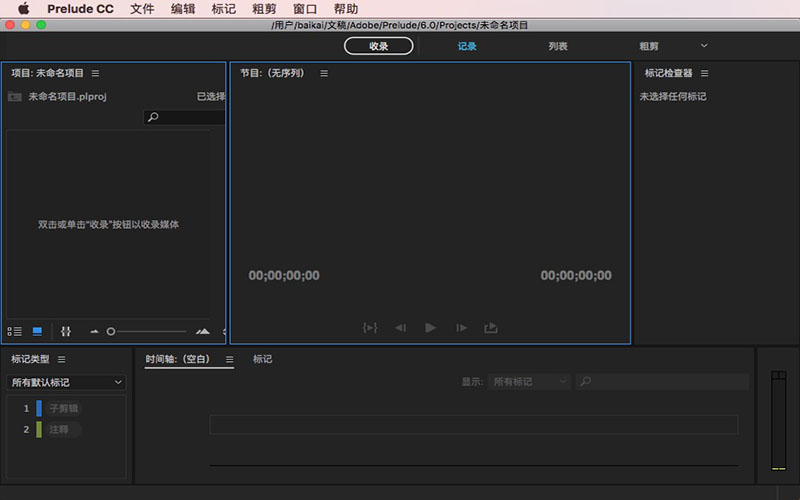
Task: Open the 时间轴 panel menu
Action: point(230,359)
